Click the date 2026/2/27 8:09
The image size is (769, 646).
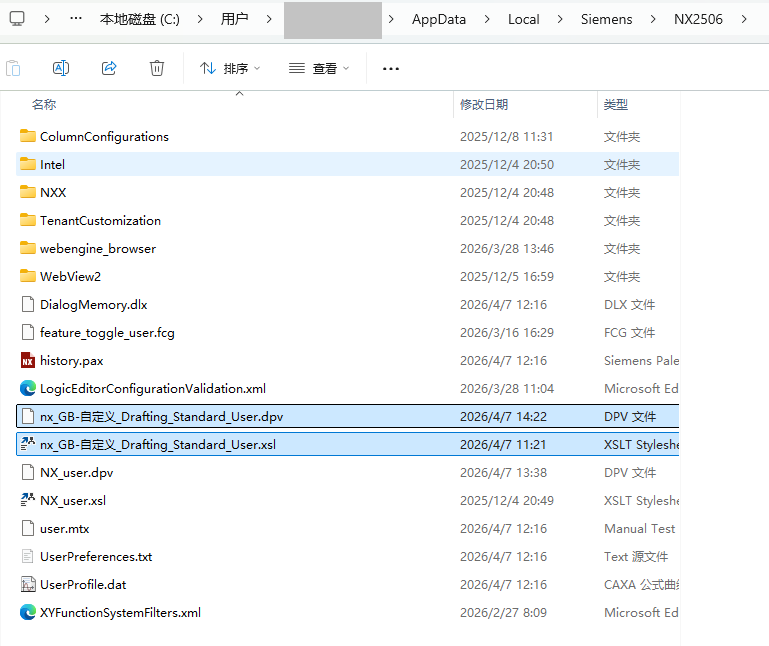coord(503,613)
